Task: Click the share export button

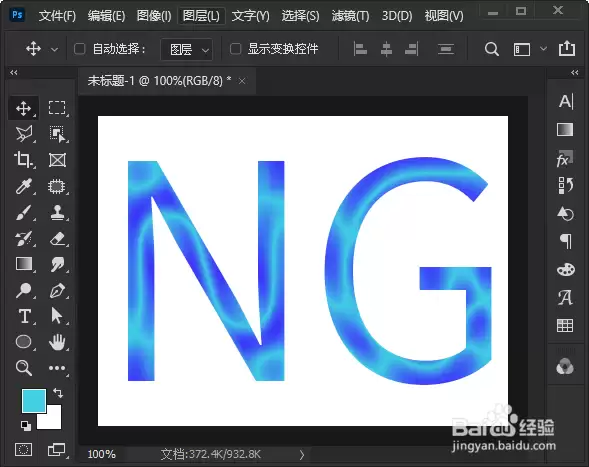Action: 567,48
